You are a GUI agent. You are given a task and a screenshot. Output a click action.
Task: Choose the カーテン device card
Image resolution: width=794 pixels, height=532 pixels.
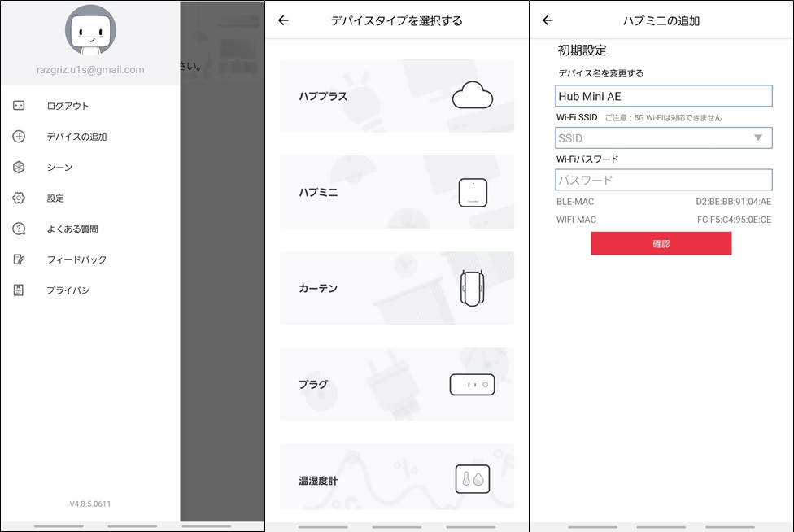click(397, 288)
